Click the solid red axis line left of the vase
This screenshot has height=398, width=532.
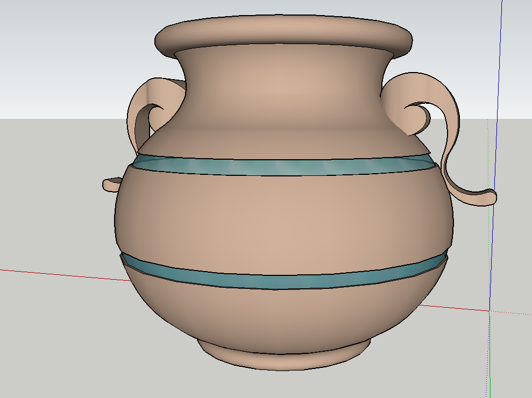point(65,275)
